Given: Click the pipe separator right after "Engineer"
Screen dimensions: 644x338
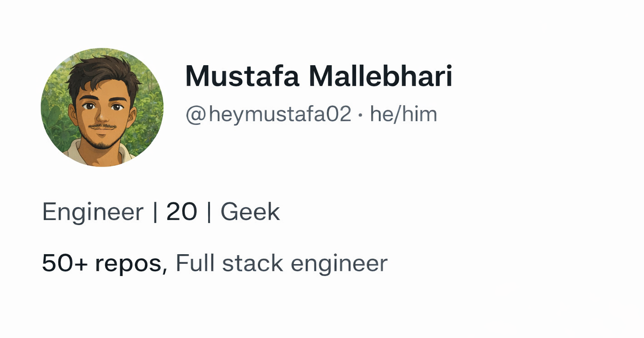Looking at the screenshot, I should pyautogui.click(x=155, y=212).
